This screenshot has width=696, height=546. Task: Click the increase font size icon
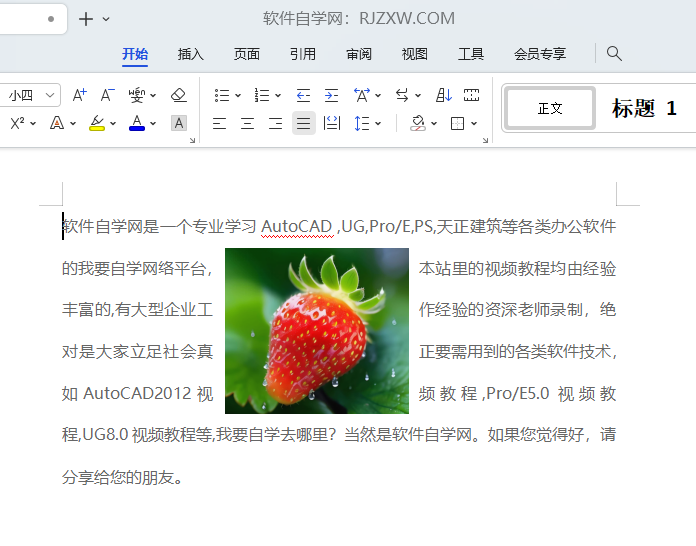coord(80,95)
